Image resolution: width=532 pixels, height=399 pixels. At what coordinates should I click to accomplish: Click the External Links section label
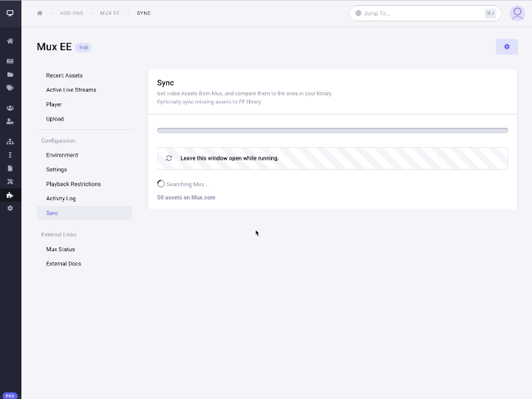click(x=58, y=234)
